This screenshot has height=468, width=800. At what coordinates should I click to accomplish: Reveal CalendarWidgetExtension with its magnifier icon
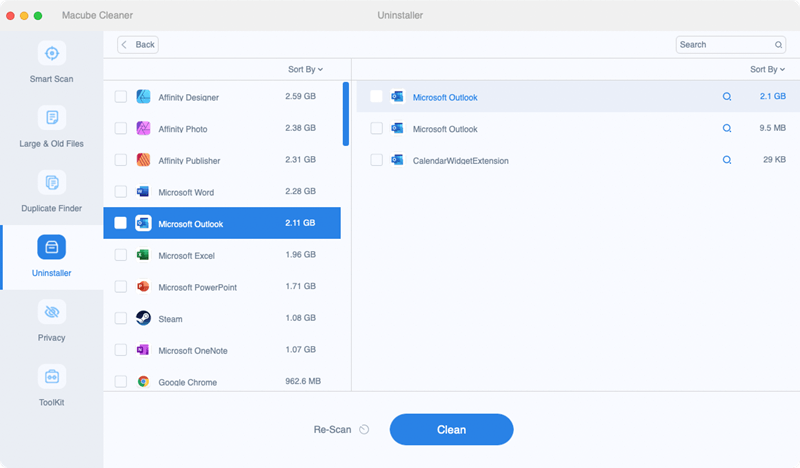pos(727,160)
